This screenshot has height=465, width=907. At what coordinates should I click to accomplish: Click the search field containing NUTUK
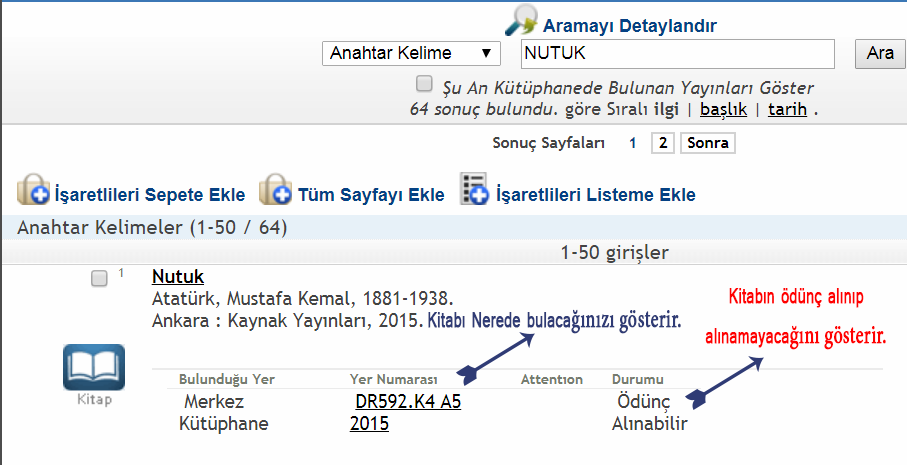(678, 54)
